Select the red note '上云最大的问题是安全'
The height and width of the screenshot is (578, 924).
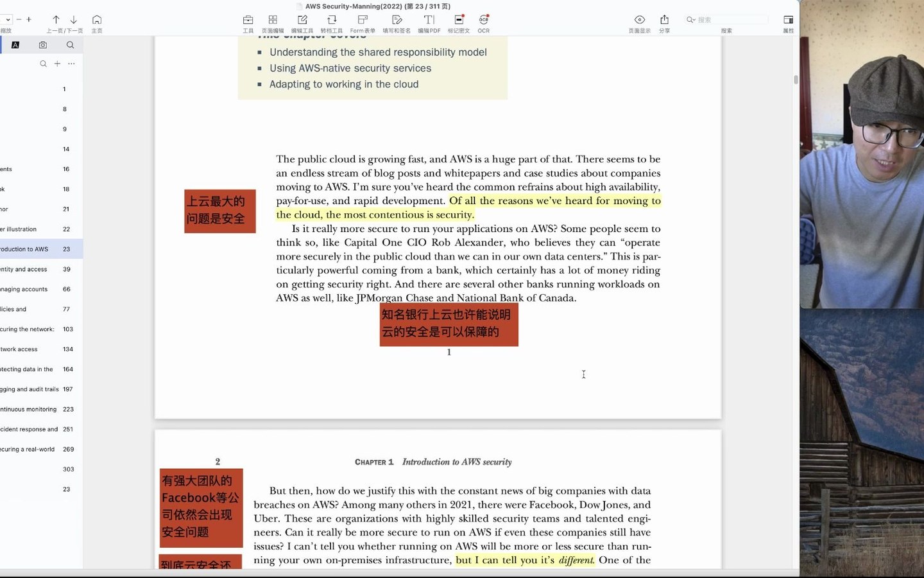pyautogui.click(x=220, y=211)
